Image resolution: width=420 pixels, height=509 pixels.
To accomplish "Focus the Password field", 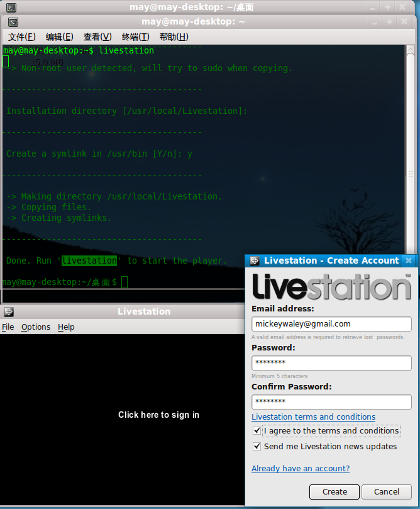I will pyautogui.click(x=331, y=363).
